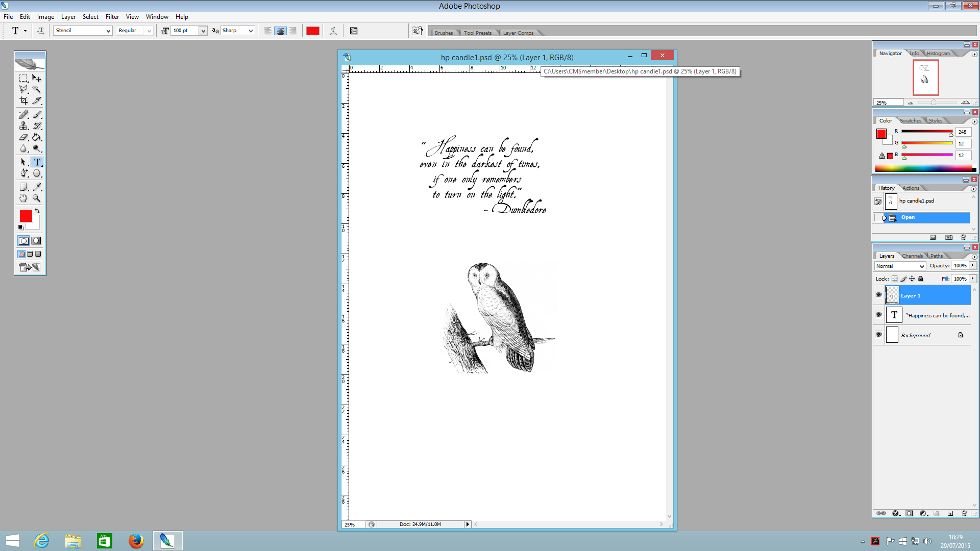The width and height of the screenshot is (980, 551).
Task: Open the File Browser icon in options bar
Action: coord(418,31)
